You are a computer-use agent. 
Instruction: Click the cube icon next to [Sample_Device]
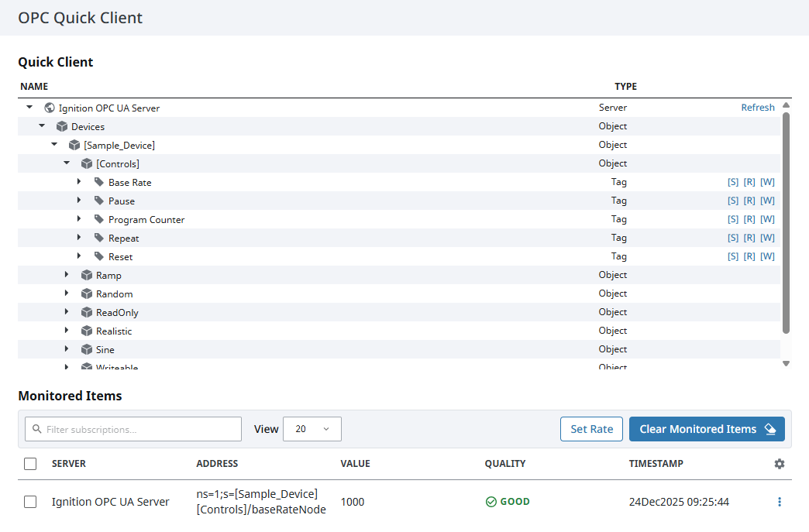(x=74, y=146)
